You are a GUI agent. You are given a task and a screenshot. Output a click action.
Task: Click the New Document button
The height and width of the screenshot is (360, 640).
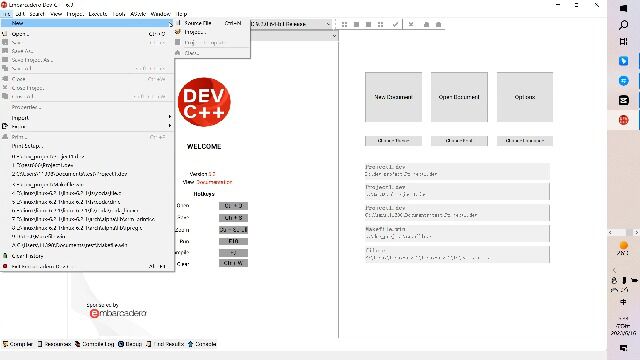393,97
